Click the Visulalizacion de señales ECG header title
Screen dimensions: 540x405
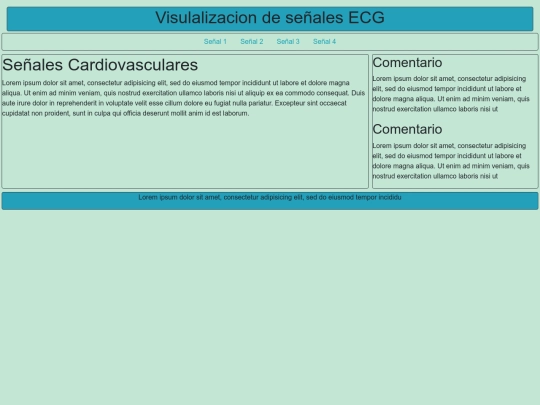pos(270,18)
